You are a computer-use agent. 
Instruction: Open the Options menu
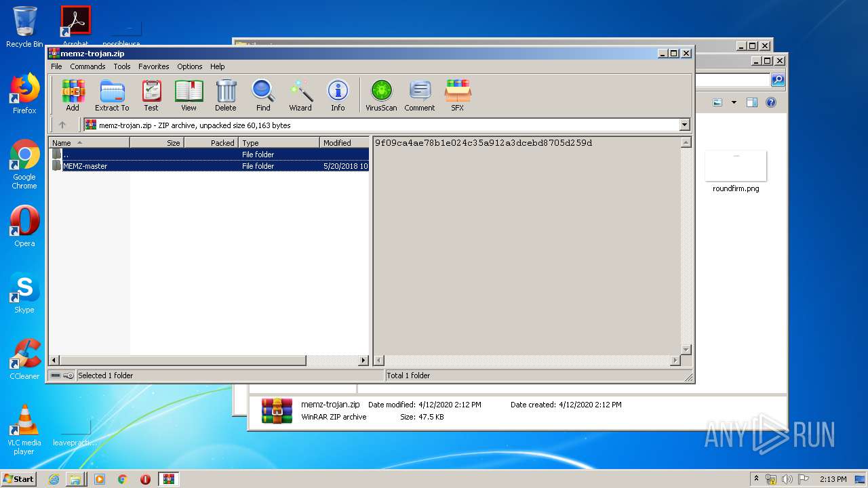click(190, 66)
